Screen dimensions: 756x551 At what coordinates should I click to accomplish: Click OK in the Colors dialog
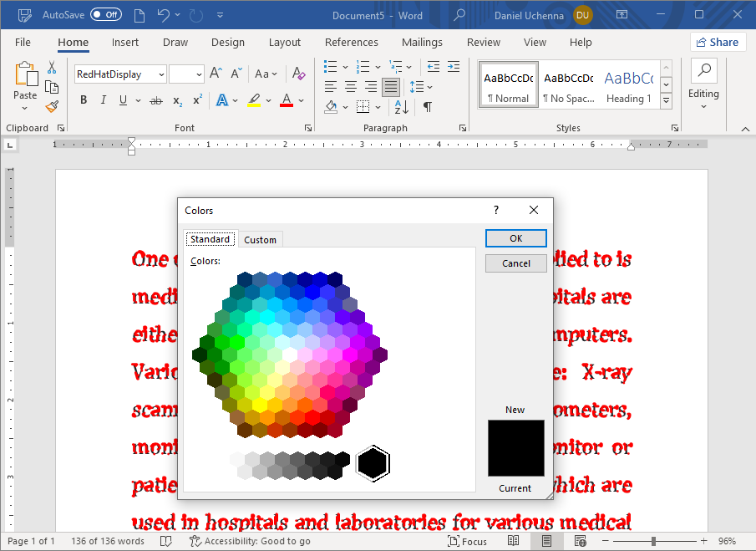[x=515, y=238]
